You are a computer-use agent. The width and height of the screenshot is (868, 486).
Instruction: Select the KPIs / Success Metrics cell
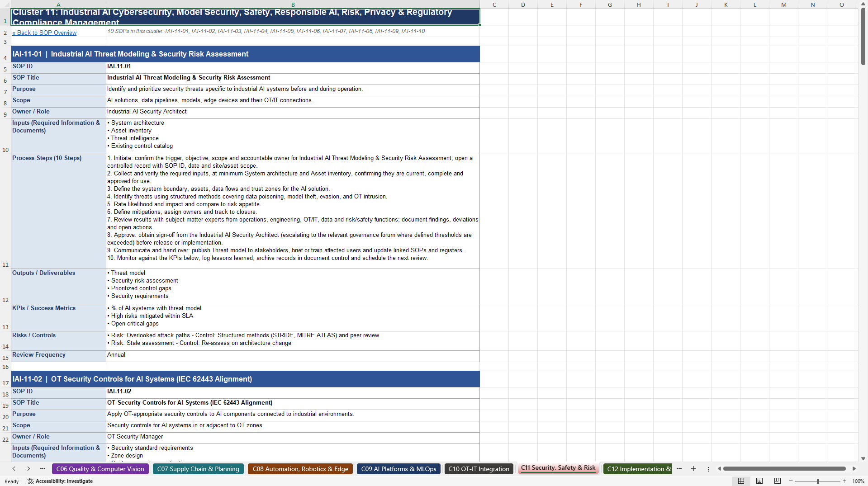click(x=58, y=317)
